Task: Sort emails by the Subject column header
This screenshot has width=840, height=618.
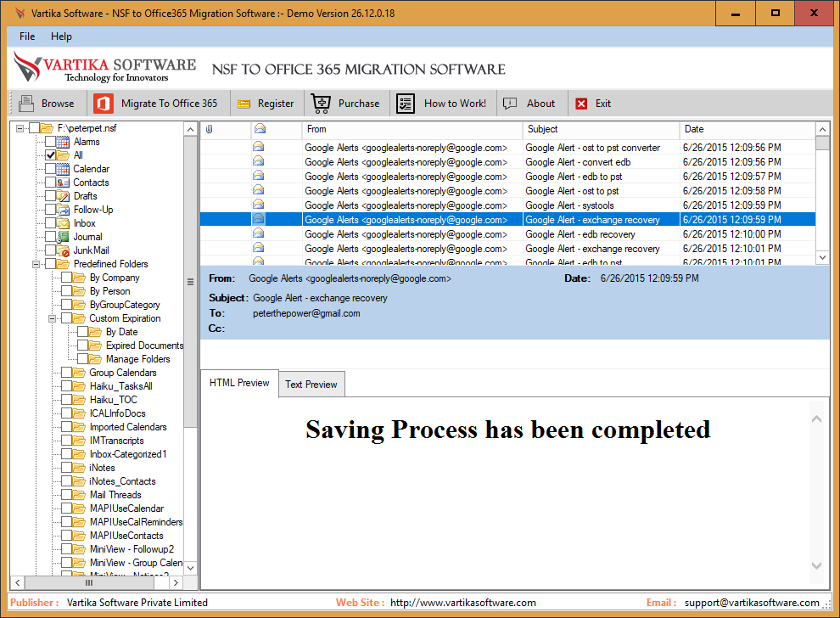Action: pos(601,129)
